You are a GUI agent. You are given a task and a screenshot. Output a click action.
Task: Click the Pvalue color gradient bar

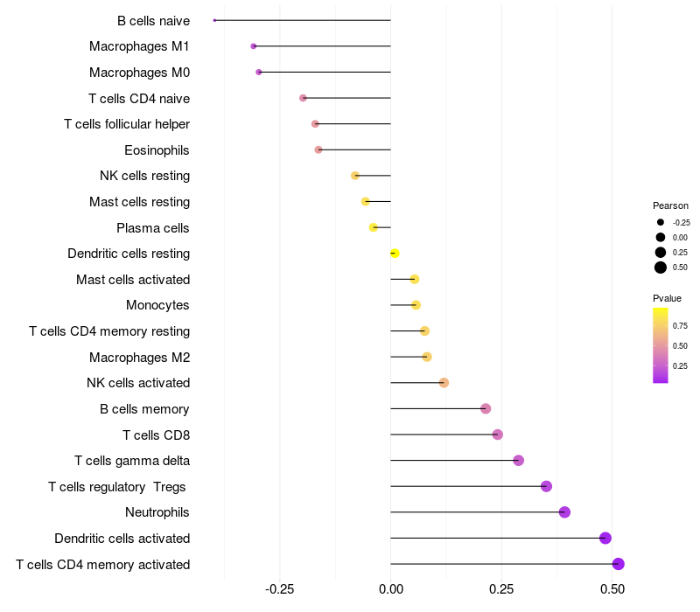[x=661, y=345]
